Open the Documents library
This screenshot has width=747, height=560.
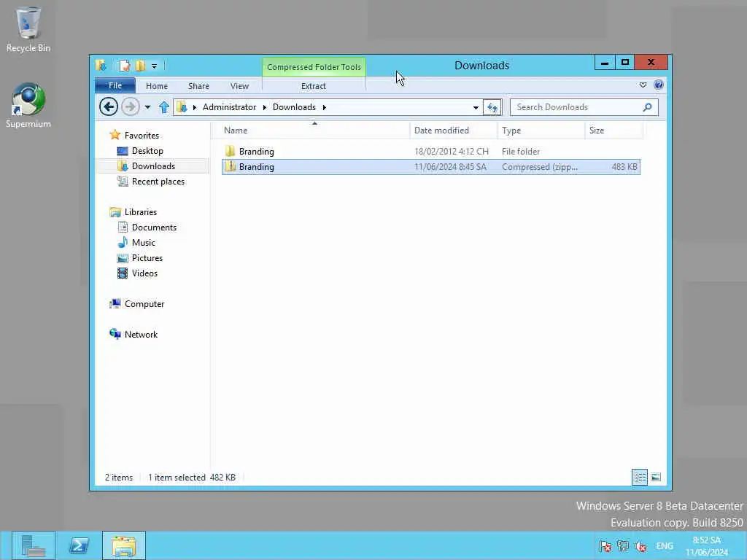(x=154, y=227)
